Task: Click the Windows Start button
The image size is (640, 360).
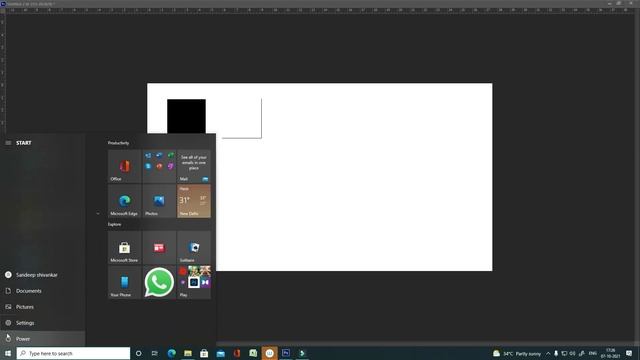Action: [8, 353]
